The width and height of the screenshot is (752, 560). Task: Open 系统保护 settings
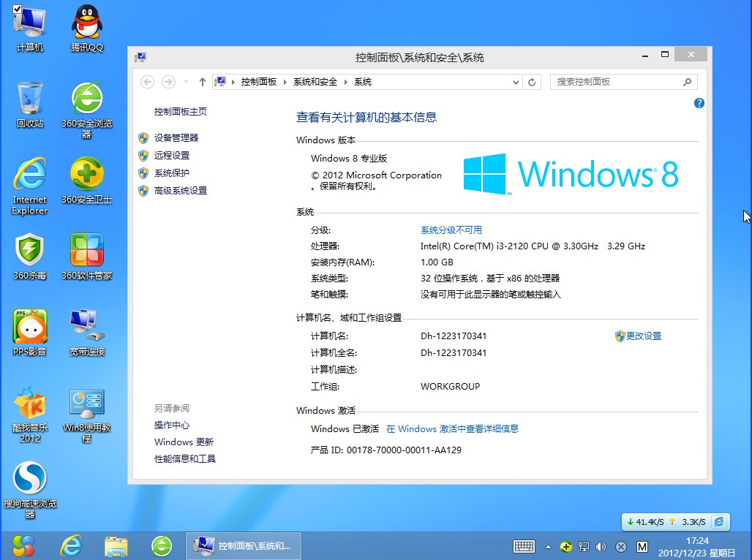click(172, 173)
